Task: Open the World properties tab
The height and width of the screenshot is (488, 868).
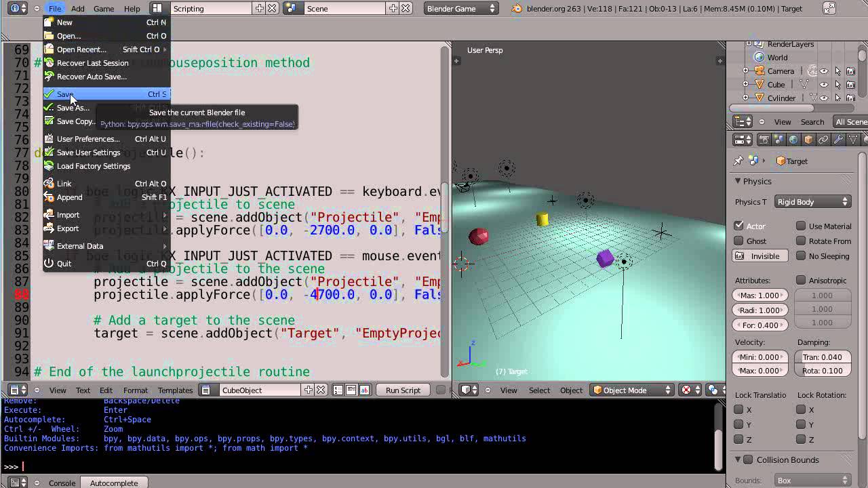Action: pyautogui.click(x=793, y=140)
